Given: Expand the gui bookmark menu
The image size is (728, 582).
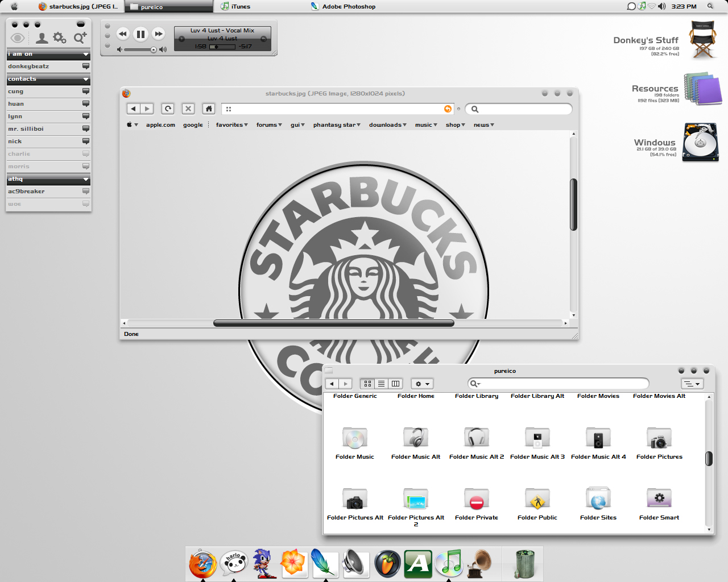Looking at the screenshot, I should [x=297, y=125].
